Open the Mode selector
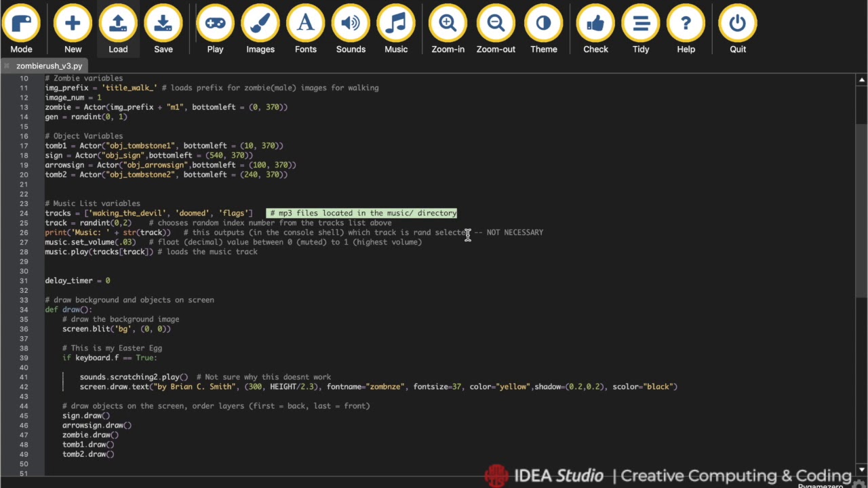 [21, 30]
